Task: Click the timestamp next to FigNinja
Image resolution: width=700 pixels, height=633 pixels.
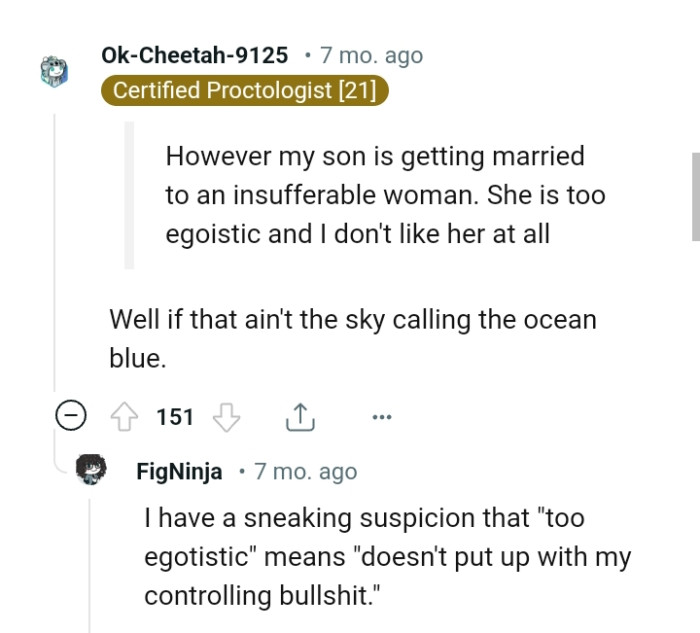Action: [306, 472]
